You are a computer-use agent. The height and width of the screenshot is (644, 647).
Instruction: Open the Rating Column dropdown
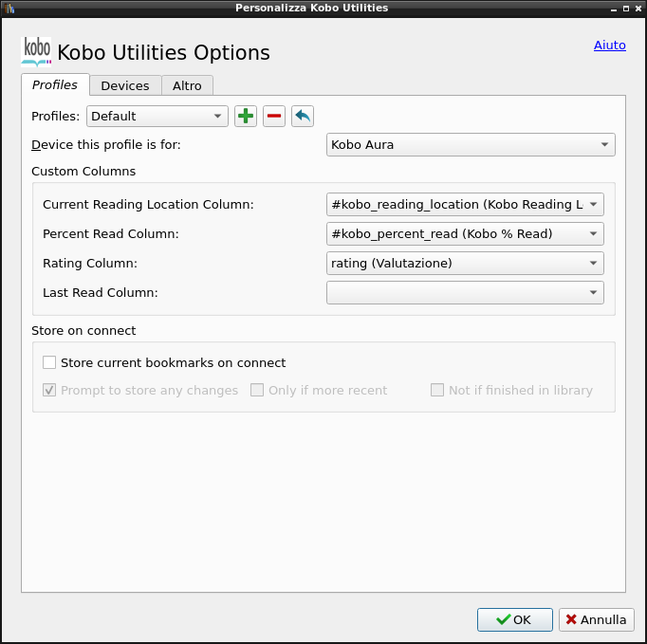coord(465,264)
